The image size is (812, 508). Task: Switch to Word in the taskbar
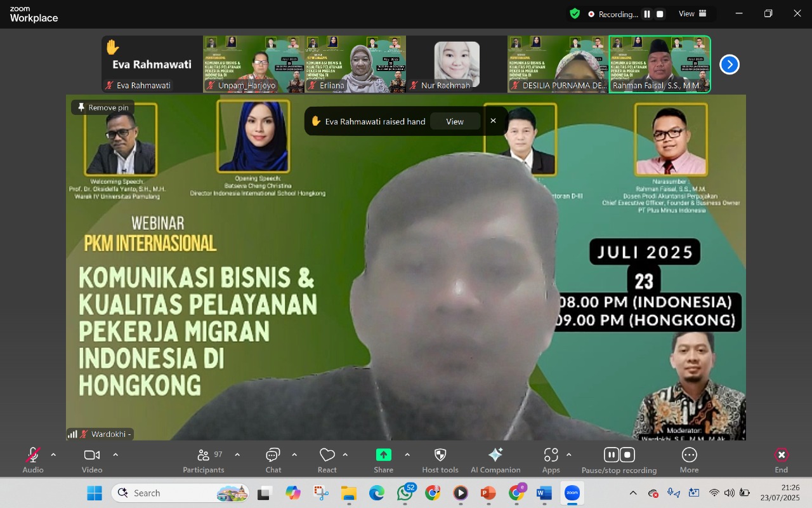(544, 493)
